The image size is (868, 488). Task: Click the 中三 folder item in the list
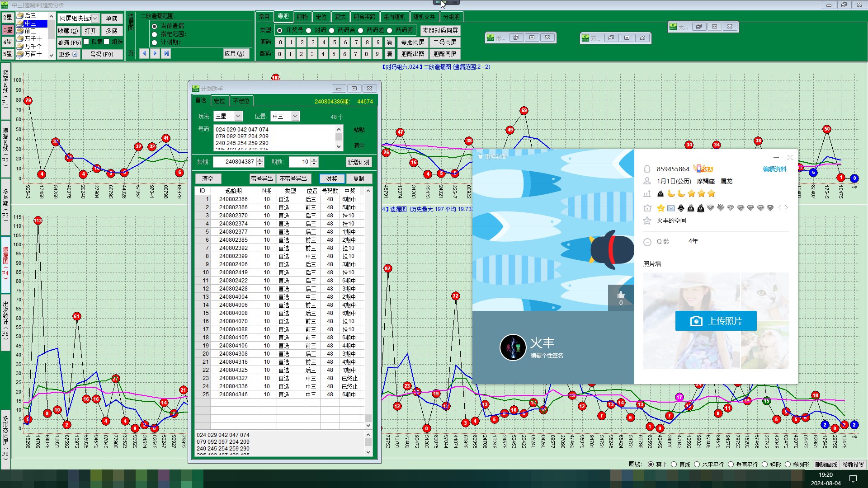pos(32,23)
